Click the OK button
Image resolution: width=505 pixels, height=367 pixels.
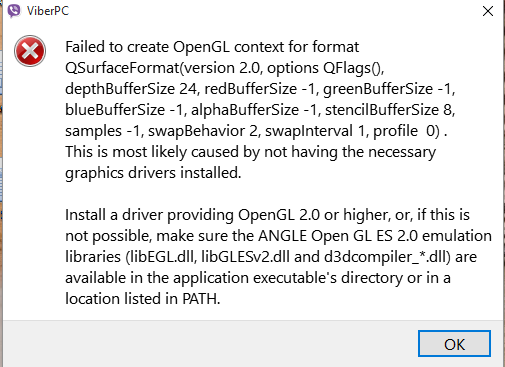454,344
